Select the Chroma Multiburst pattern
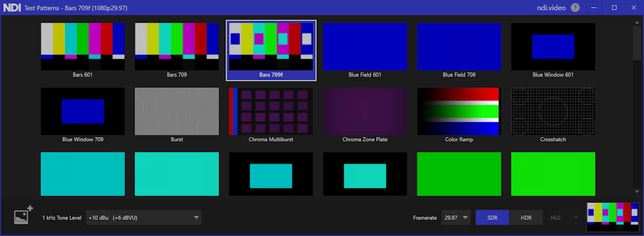Viewport: 644px width, 236px height. pos(271,114)
